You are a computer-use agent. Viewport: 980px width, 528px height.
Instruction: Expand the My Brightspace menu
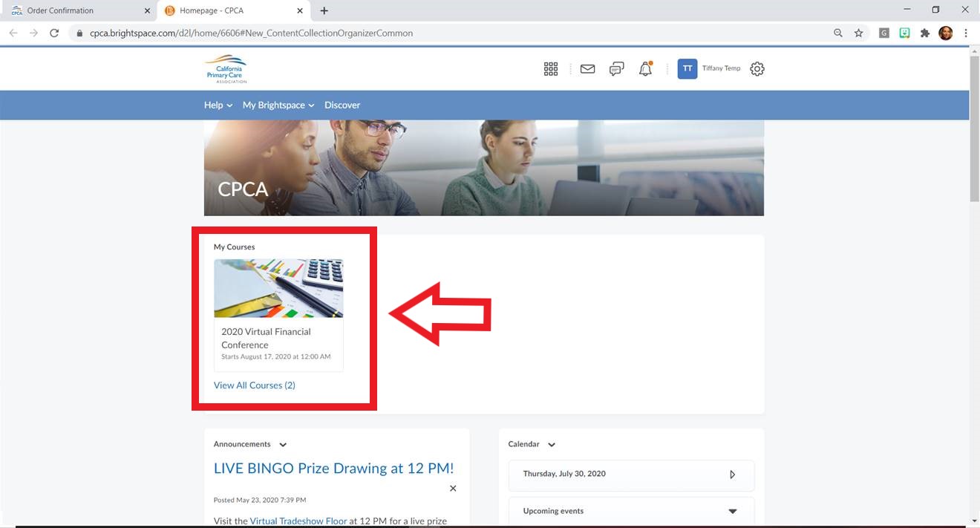point(278,105)
